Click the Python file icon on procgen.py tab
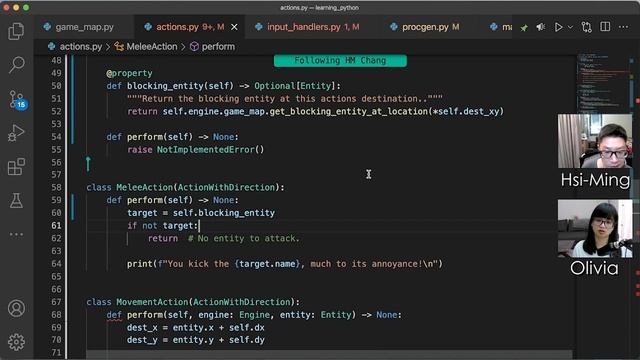The image size is (640, 360). pos(393,27)
